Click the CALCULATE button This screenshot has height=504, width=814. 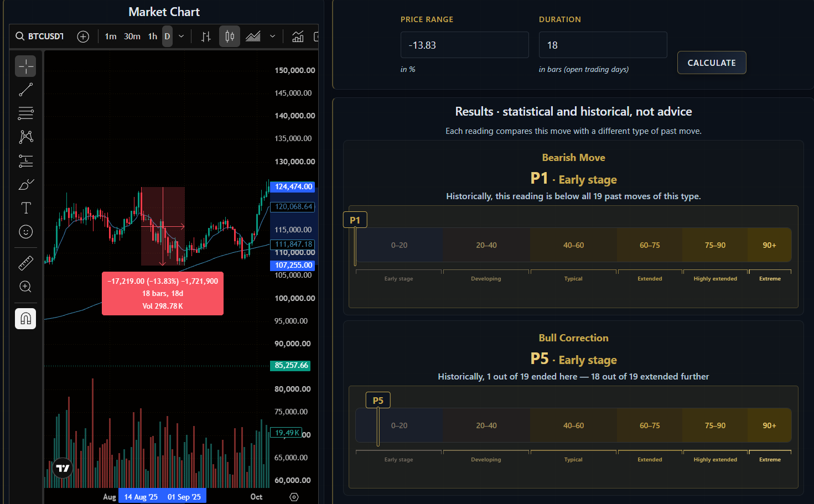(x=712, y=63)
